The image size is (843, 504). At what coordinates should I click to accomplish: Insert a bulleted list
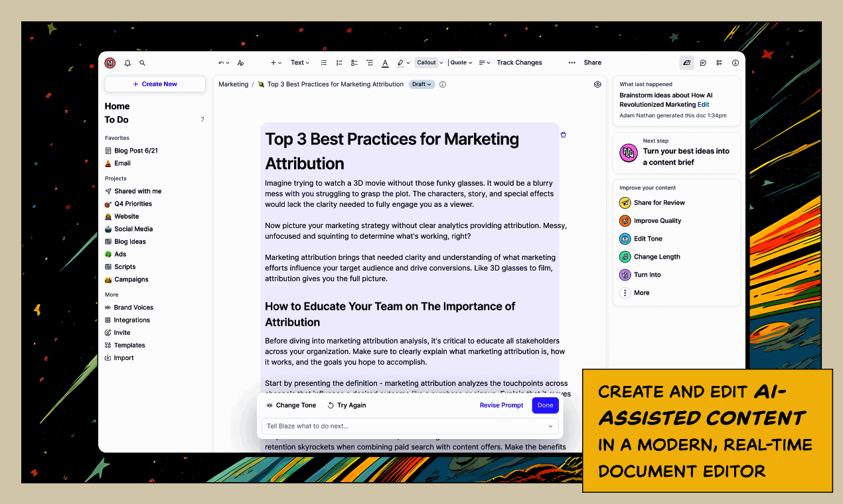click(324, 63)
